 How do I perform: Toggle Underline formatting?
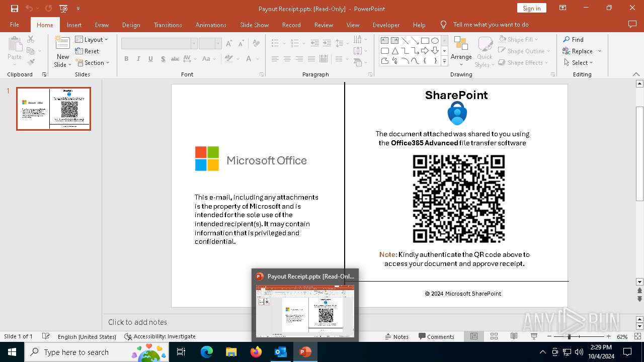click(x=150, y=59)
